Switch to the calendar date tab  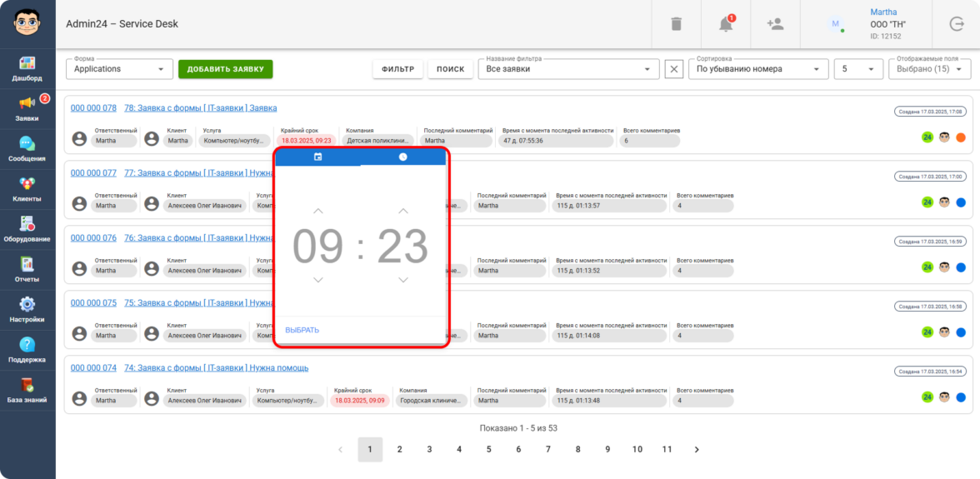click(x=317, y=157)
